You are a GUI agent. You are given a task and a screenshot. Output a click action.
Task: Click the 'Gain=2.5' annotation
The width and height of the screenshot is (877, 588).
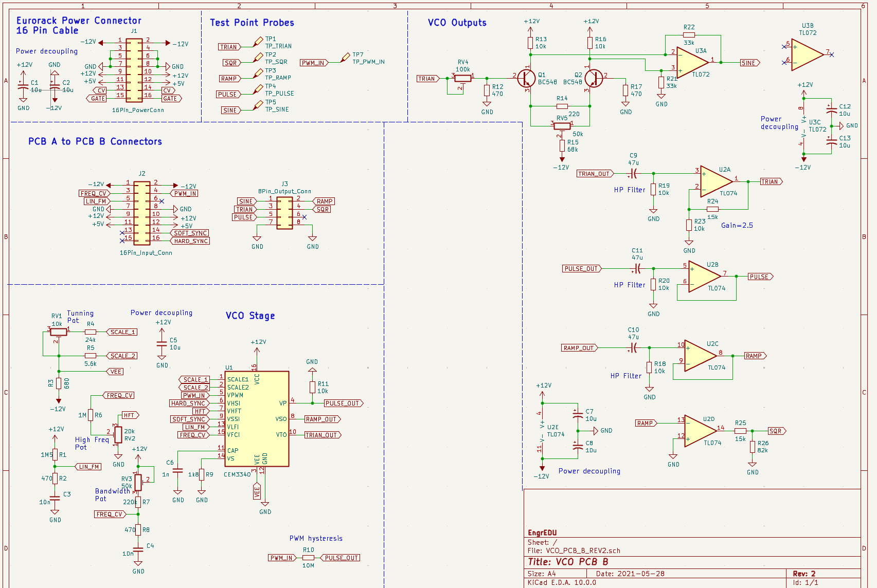tap(737, 225)
